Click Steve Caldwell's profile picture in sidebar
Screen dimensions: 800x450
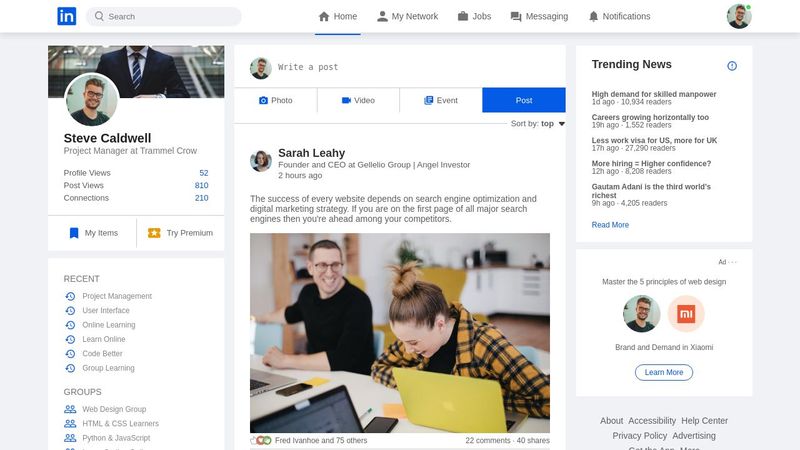point(92,100)
